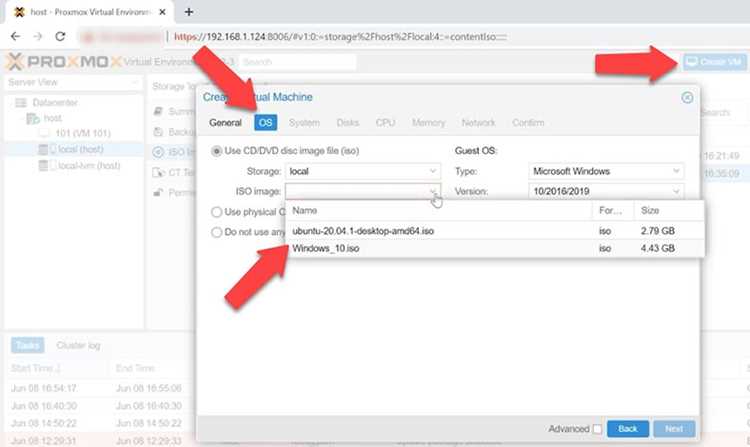This screenshot has width=750, height=447.
Task: Close the Create Virtual Machine dialog
Action: (x=687, y=98)
